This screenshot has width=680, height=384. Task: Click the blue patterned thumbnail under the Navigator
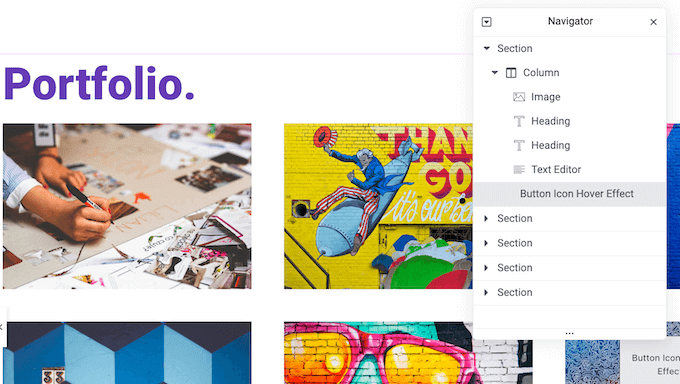click(592, 362)
